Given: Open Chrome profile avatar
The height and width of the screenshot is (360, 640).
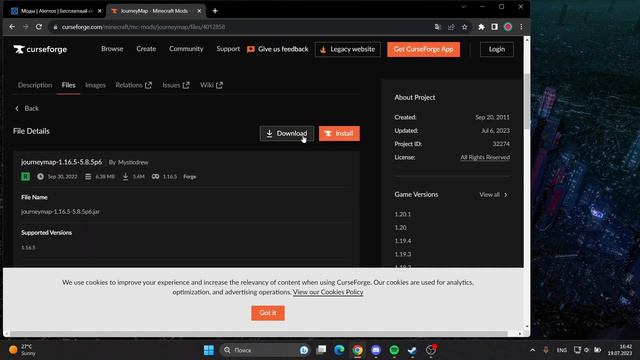Looking at the screenshot, I should coord(508,27).
